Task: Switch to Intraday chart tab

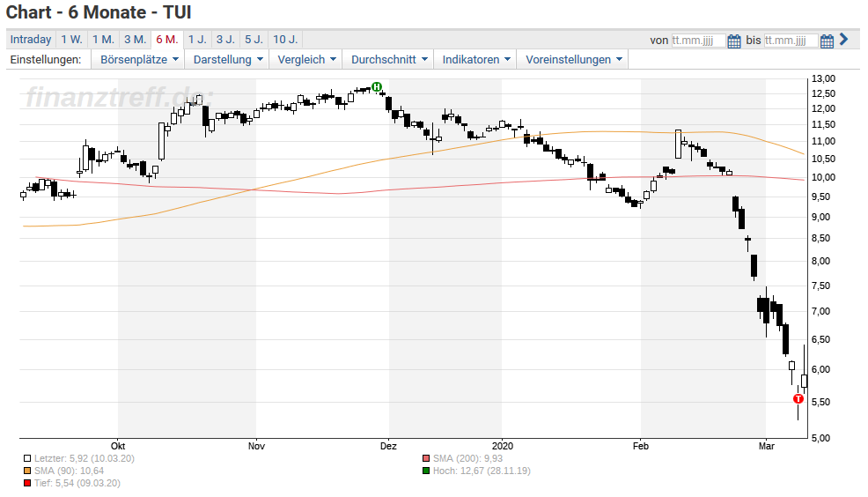Action: click(x=31, y=40)
